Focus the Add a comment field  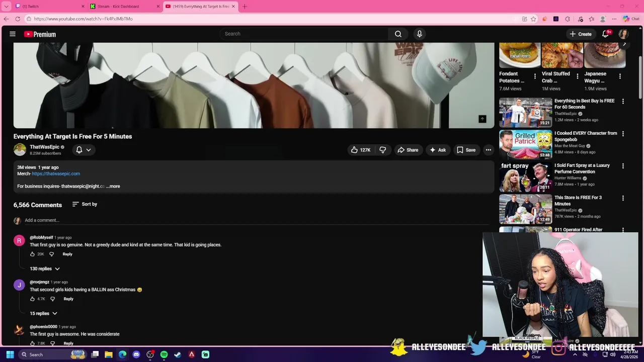click(257, 220)
